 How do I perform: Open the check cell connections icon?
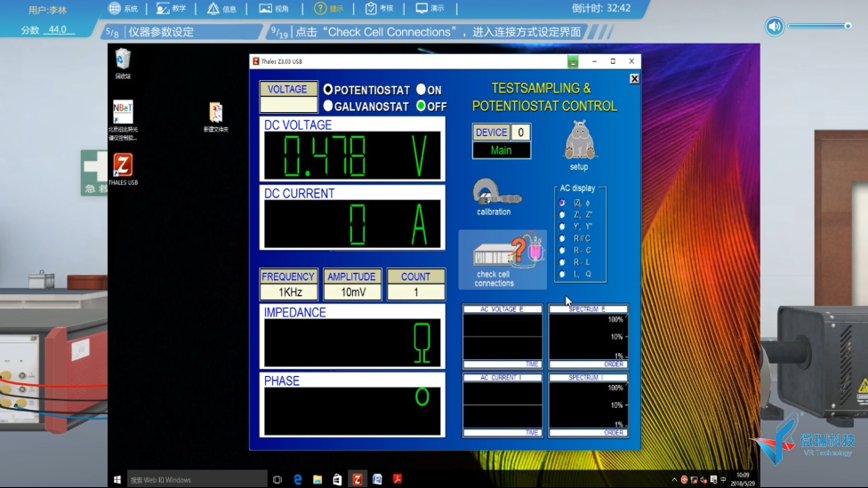(x=502, y=260)
